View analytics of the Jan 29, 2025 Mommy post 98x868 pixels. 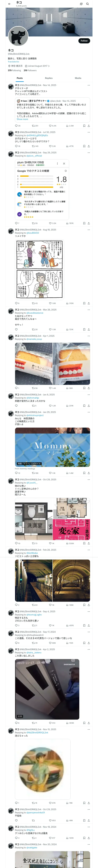[x=70, y=473]
